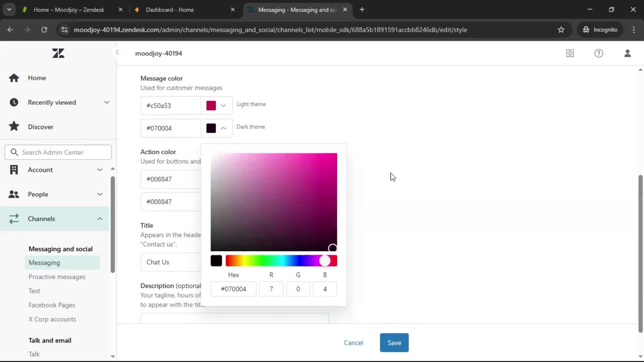644x362 pixels.
Task: Close Dark theme message color dropdown
Action: (x=223, y=128)
